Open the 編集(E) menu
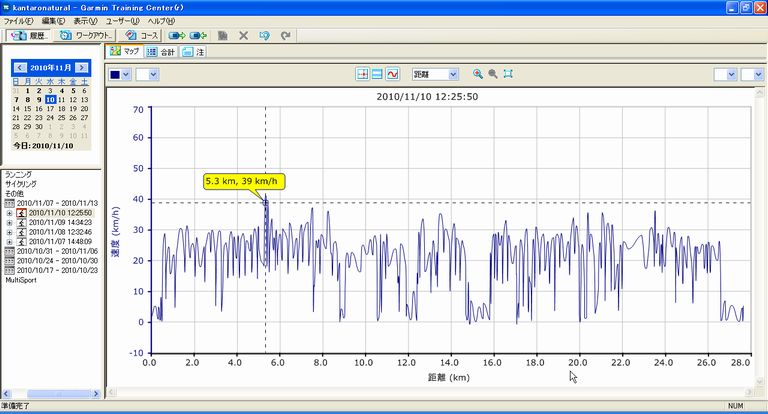Viewport: 768px width, 414px height. pyautogui.click(x=53, y=21)
